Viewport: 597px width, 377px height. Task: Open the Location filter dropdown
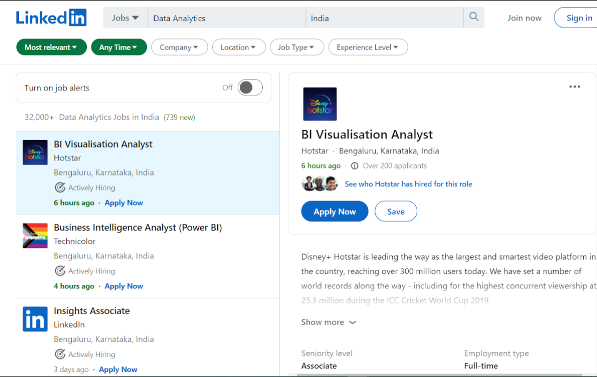(x=238, y=47)
